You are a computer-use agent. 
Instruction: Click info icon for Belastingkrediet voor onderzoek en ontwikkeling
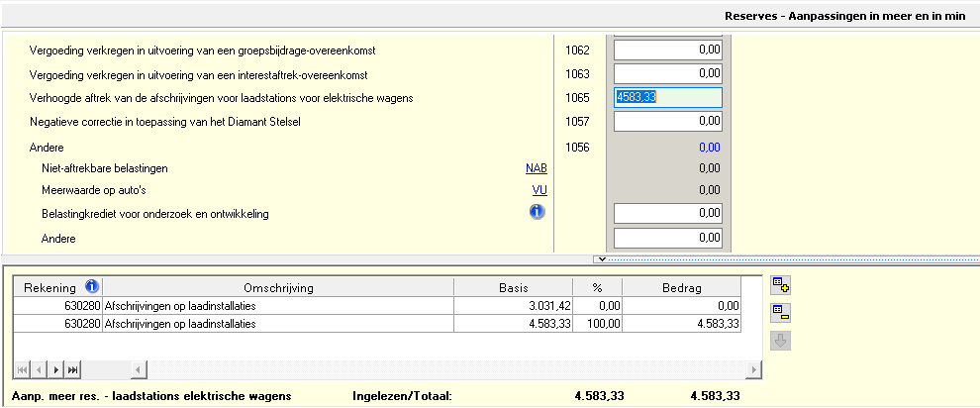pyautogui.click(x=538, y=212)
